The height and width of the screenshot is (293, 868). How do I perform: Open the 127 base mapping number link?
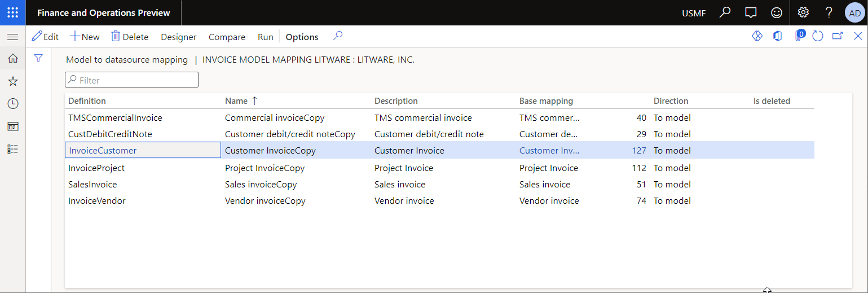(x=639, y=151)
